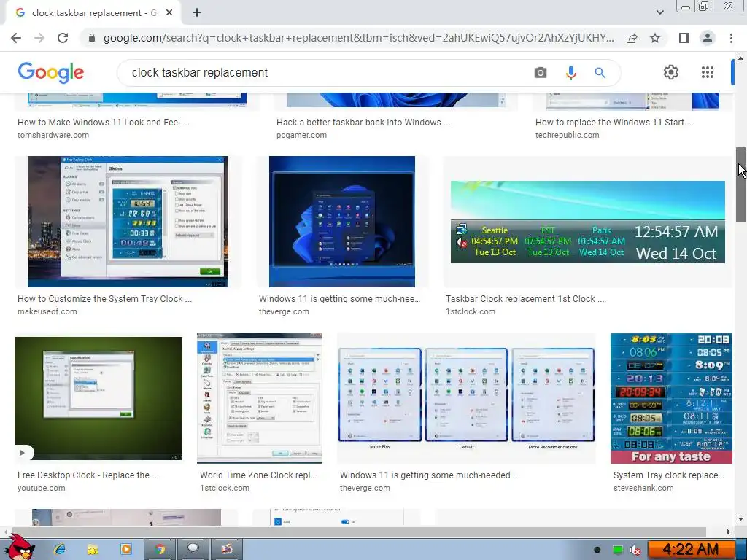Viewport: 747px width, 560px height.
Task: Click the green network tray icon
Action: pos(617,550)
